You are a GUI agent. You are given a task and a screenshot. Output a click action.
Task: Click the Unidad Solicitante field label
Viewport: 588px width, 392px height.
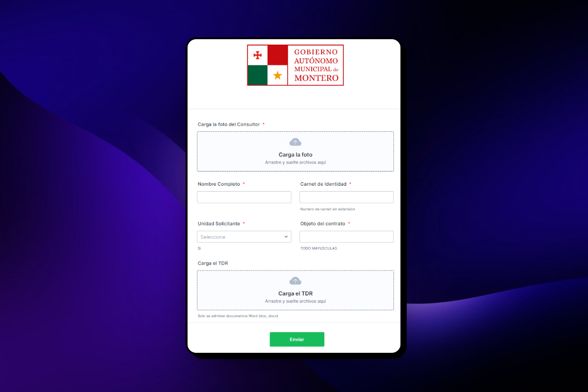click(219, 223)
